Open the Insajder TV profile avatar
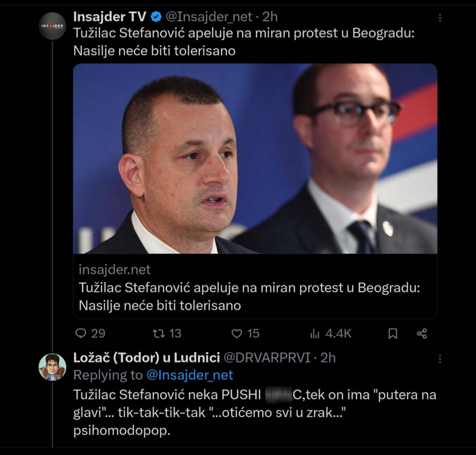The height and width of the screenshot is (455, 476). point(52,25)
